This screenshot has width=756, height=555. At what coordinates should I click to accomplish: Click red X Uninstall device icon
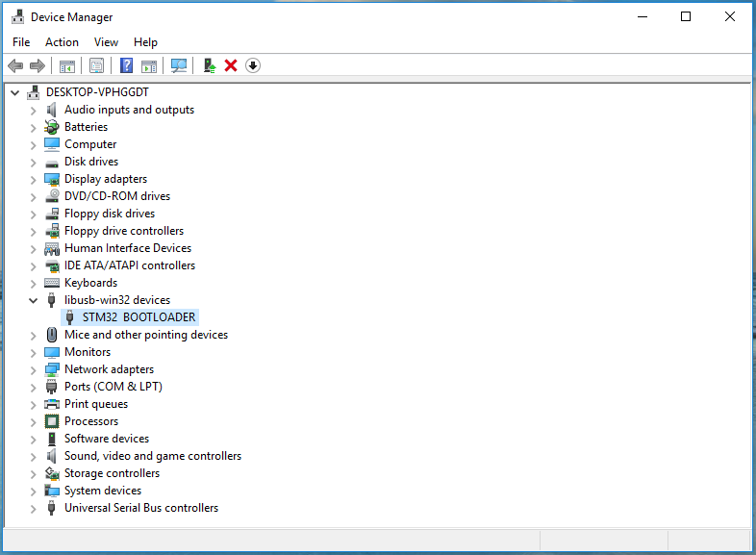[231, 65]
